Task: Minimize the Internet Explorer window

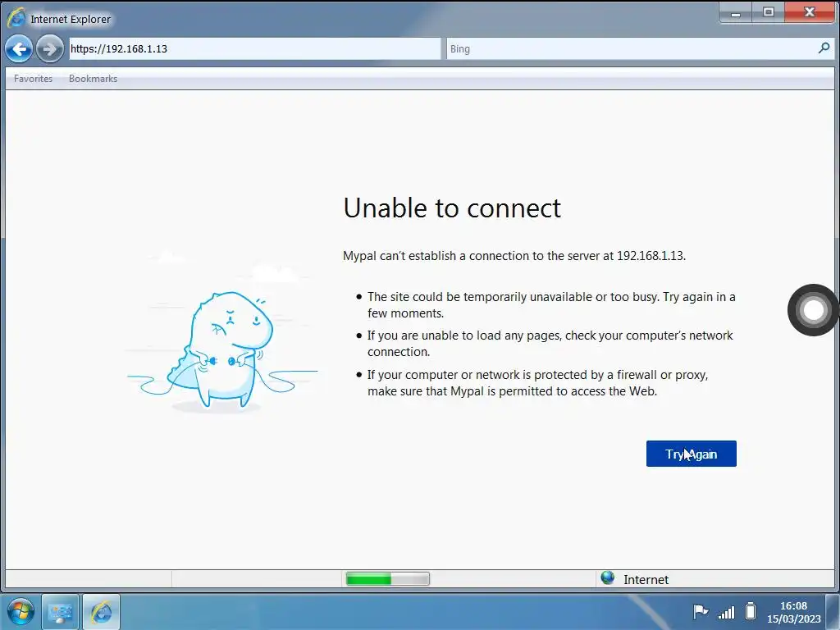Action: [736, 12]
